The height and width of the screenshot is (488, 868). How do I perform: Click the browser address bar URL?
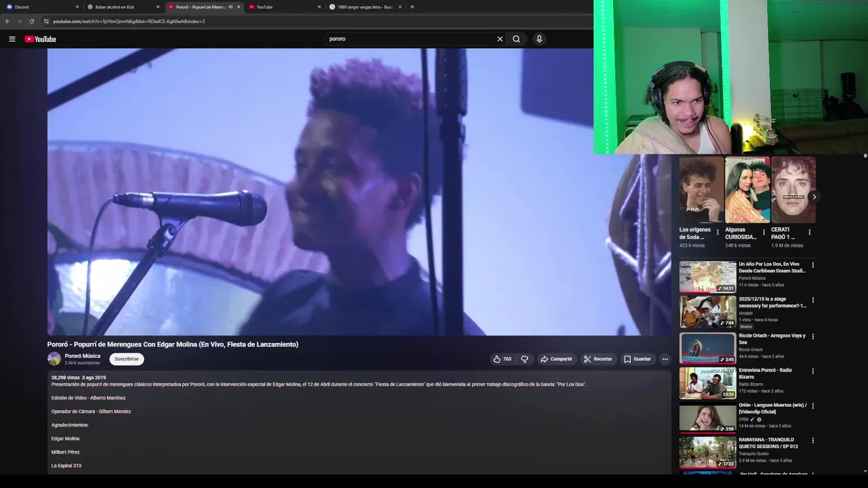click(129, 21)
